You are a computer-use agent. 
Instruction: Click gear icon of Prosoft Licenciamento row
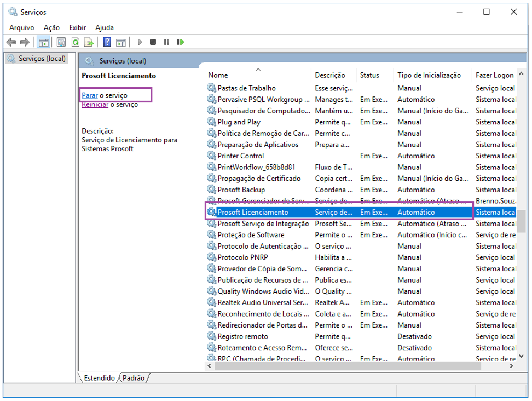[x=211, y=212]
